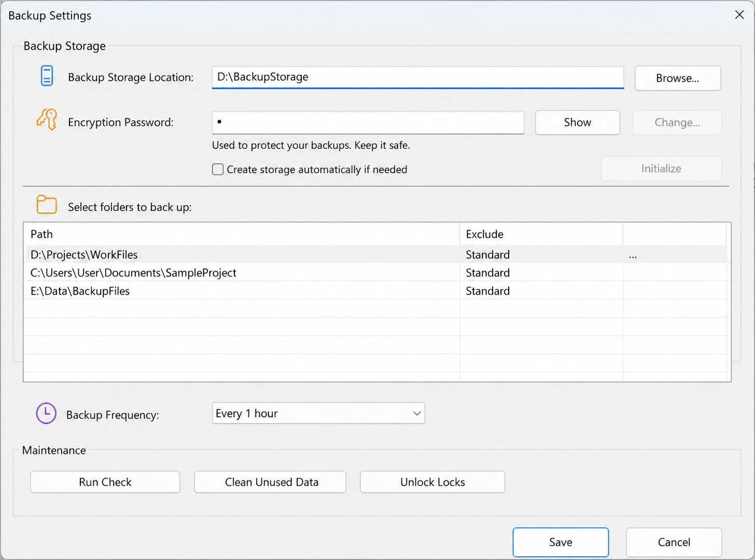Screen dimensions: 755x560
Task: Click Show to reveal the password
Action: (x=578, y=122)
